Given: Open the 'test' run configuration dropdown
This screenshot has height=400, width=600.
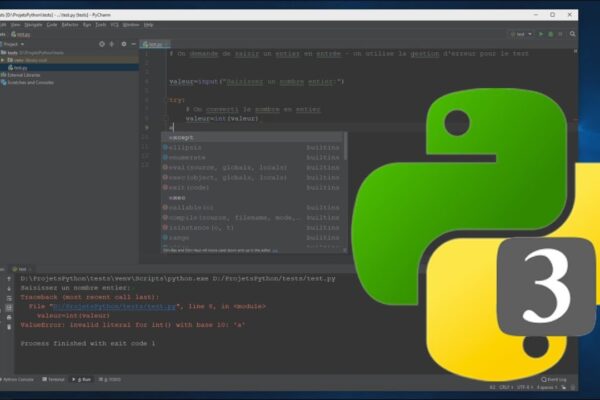Looking at the screenshot, I should coord(522,32).
